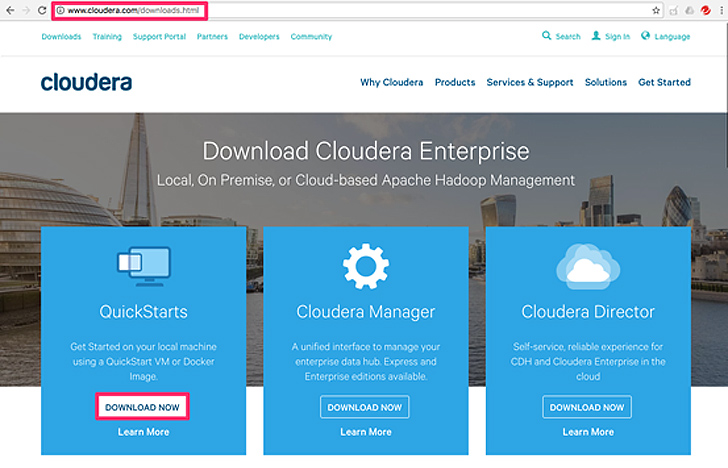Click the search magnifier icon

[546, 35]
